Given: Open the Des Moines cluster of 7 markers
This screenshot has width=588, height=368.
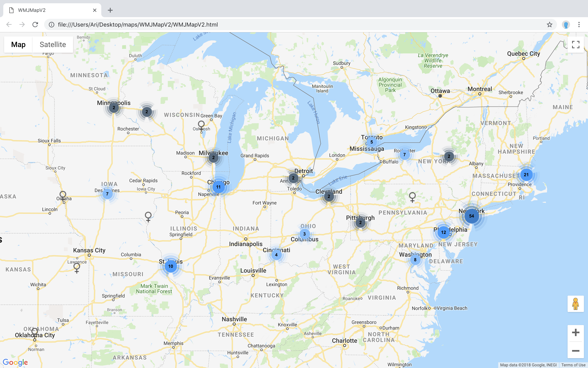Looking at the screenshot, I should [x=107, y=194].
